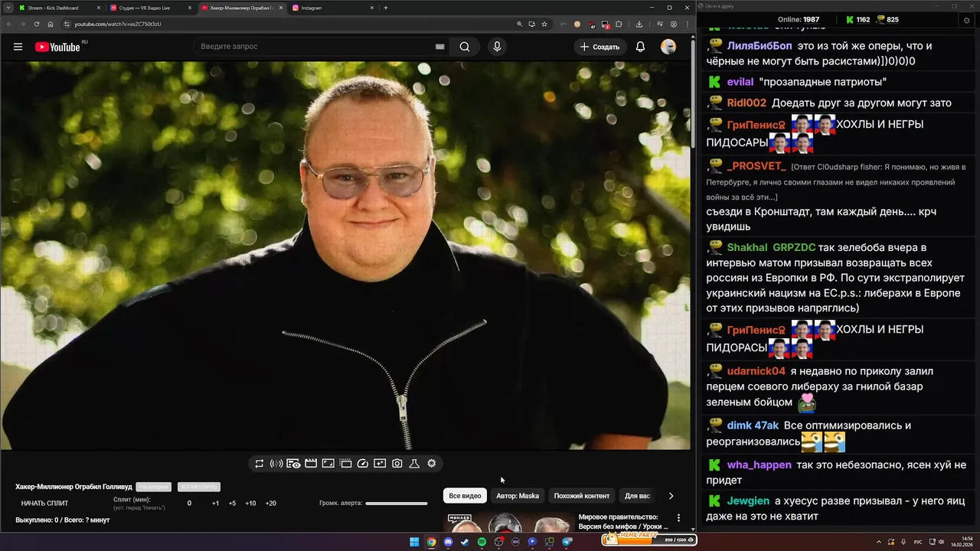Screen dimensions: 980x551
Task: Add +5 minutes to split
Action: pyautogui.click(x=233, y=504)
